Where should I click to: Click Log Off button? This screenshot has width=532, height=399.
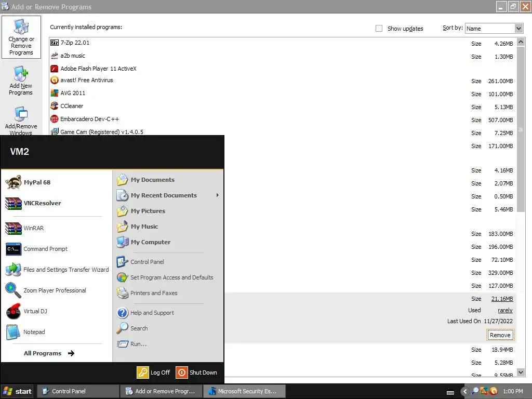coord(153,373)
